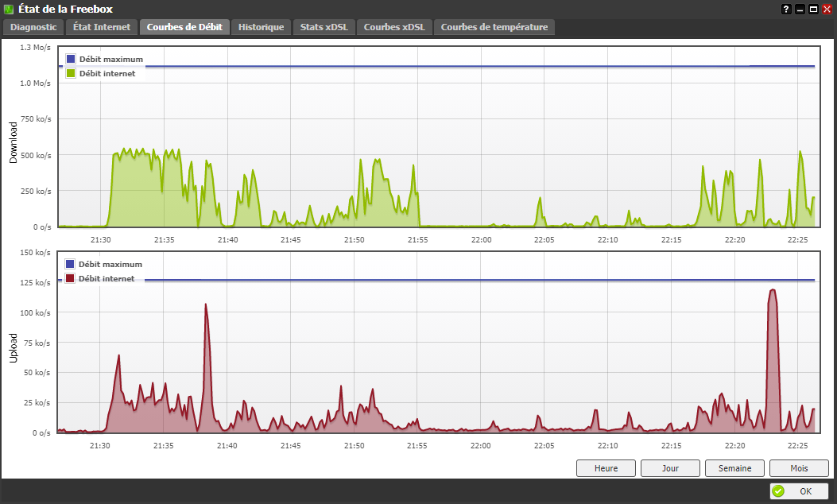The height and width of the screenshot is (504, 837).
Task: Click the 750 ko/s axis label
Action: 37,119
